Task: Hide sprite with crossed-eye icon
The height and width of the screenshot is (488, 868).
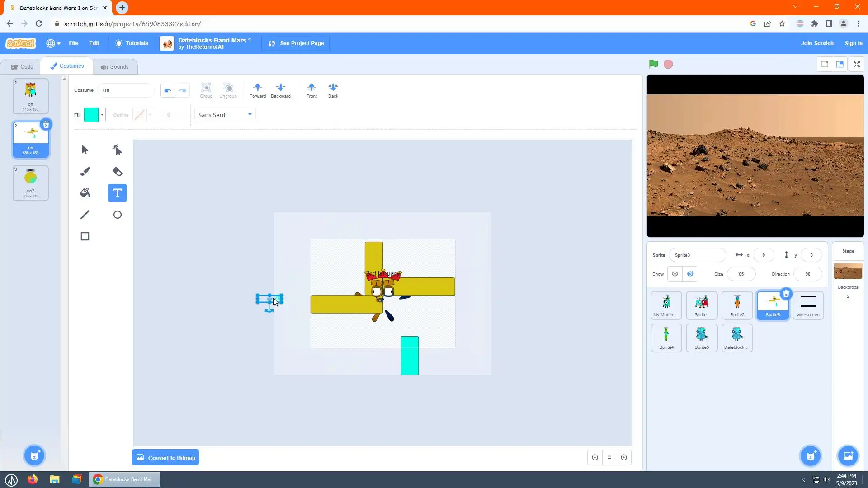Action: (690, 274)
